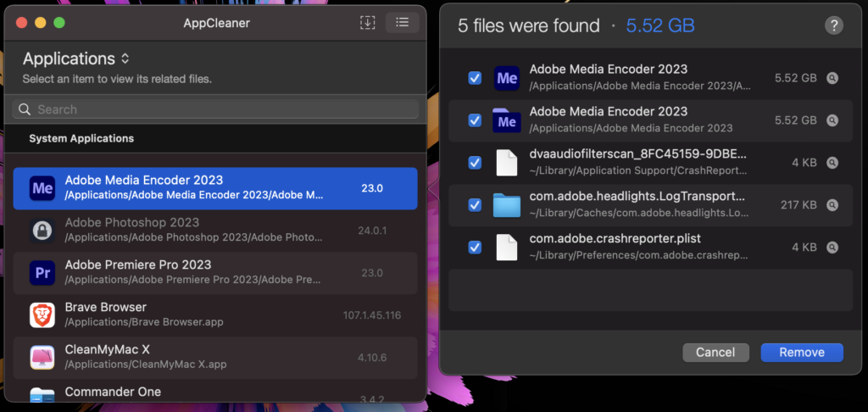Click the locked Adobe Photoshop 2023 icon
Viewport: 868px width, 412px height.
click(42, 231)
